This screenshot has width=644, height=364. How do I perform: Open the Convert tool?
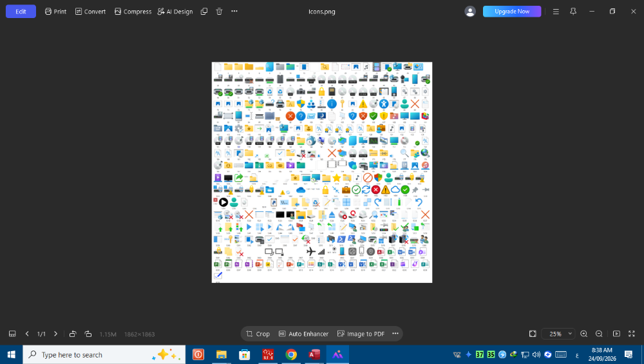click(x=90, y=12)
